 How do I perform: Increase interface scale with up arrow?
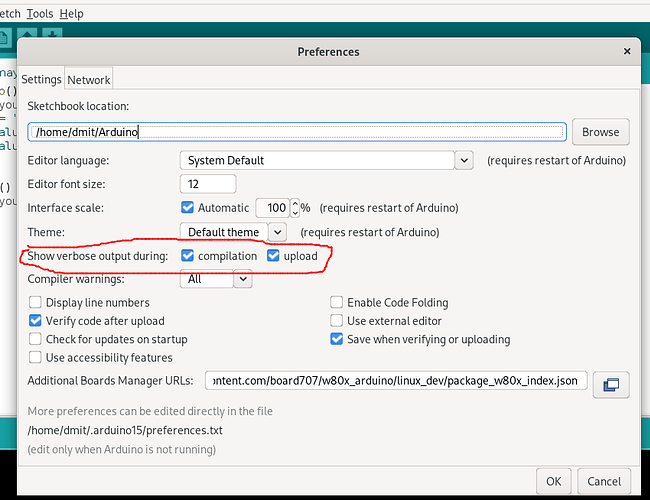295,203
